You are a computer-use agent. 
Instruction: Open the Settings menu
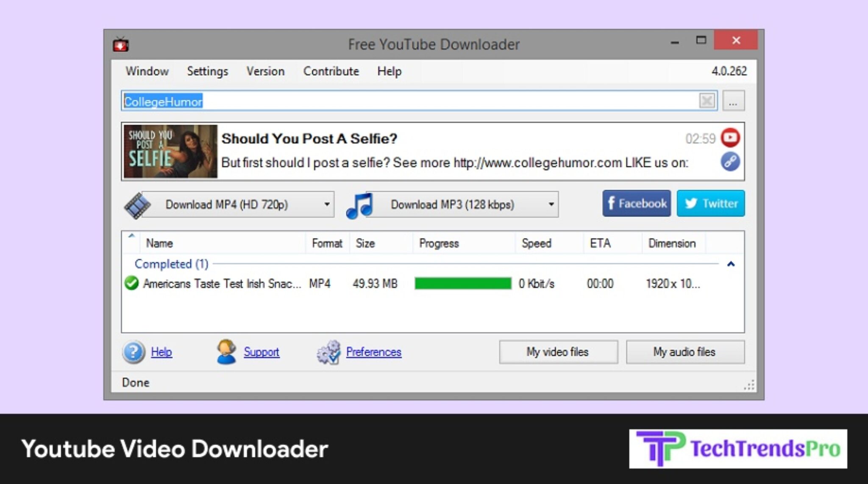[207, 71]
